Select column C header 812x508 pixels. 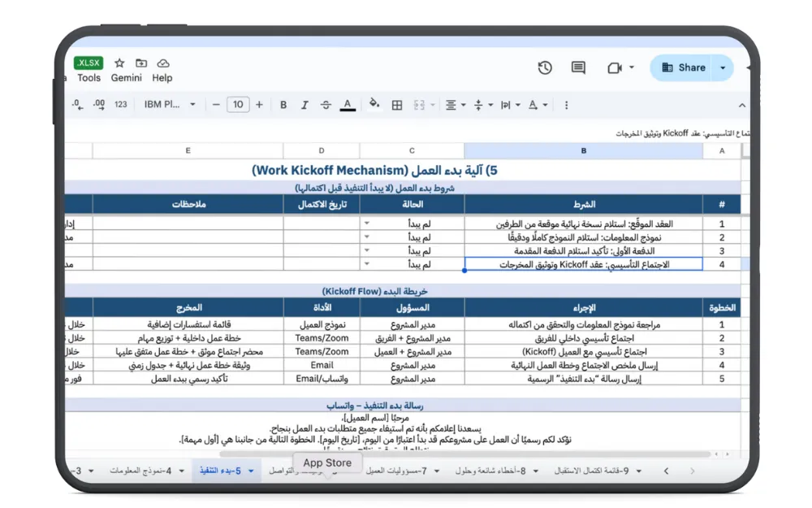[412, 151]
